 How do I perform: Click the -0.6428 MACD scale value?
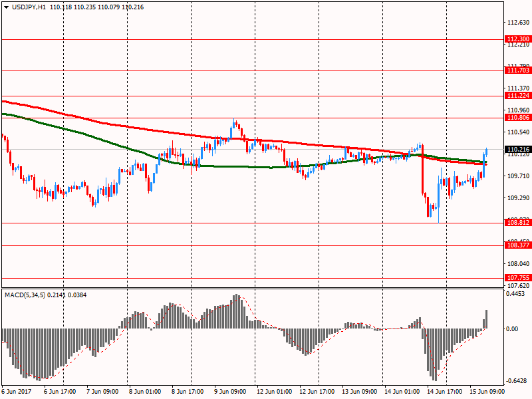517,381
